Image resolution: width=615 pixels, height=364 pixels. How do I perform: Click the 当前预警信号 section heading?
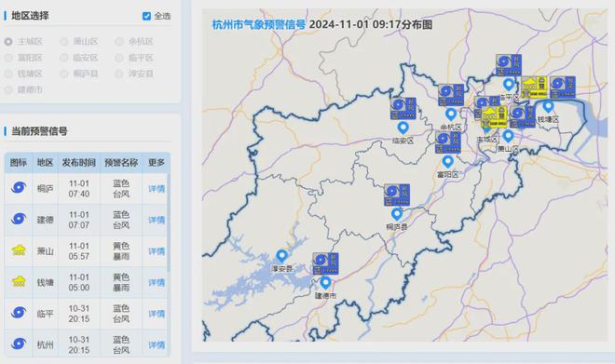tap(39, 131)
